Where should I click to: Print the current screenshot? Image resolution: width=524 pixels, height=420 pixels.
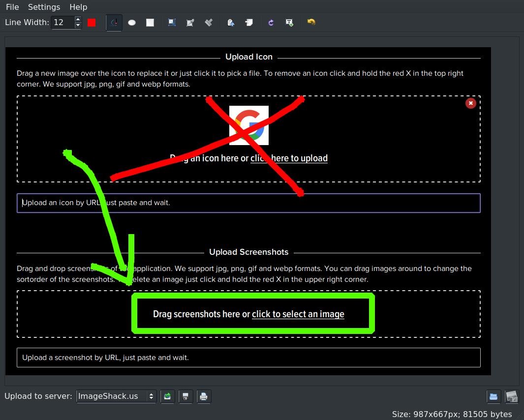click(204, 396)
